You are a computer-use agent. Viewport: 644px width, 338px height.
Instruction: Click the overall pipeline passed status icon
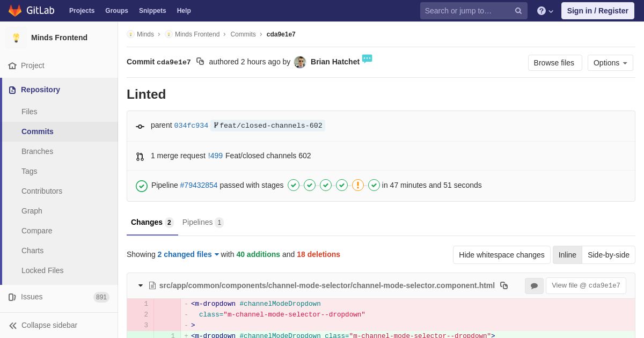tap(142, 186)
